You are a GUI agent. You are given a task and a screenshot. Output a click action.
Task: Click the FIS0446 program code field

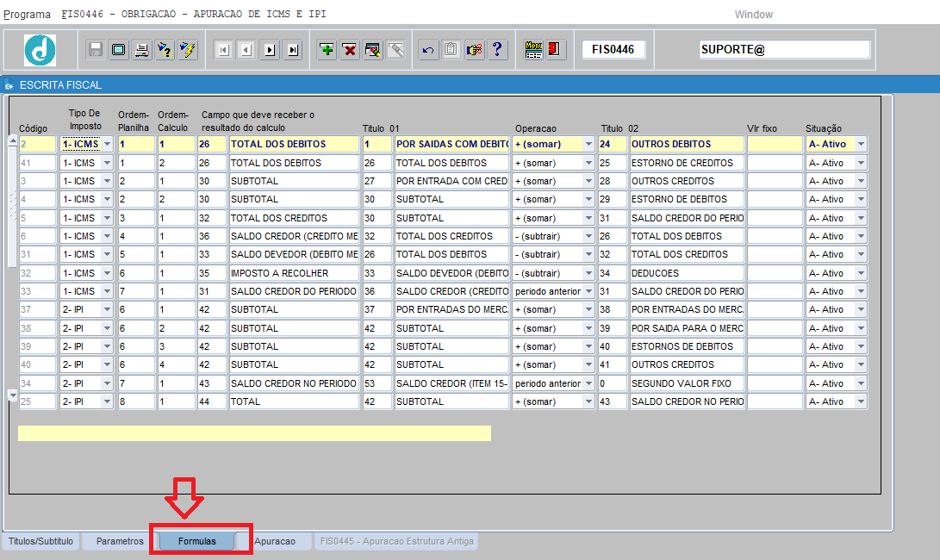pos(613,50)
